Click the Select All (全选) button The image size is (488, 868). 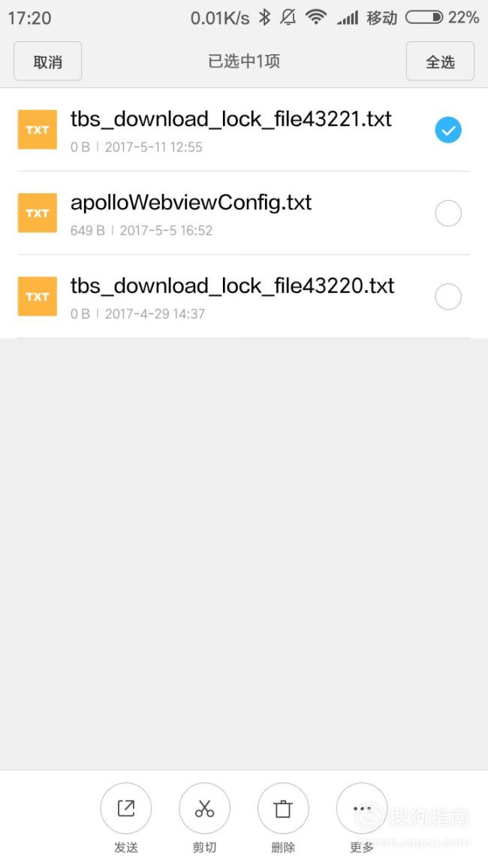click(440, 61)
